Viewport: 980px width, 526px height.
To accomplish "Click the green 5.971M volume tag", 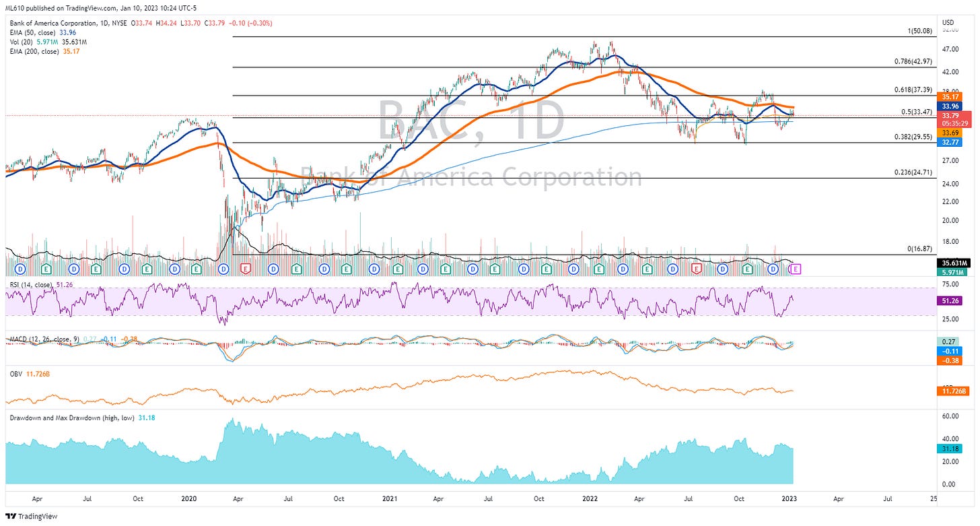I will point(952,272).
